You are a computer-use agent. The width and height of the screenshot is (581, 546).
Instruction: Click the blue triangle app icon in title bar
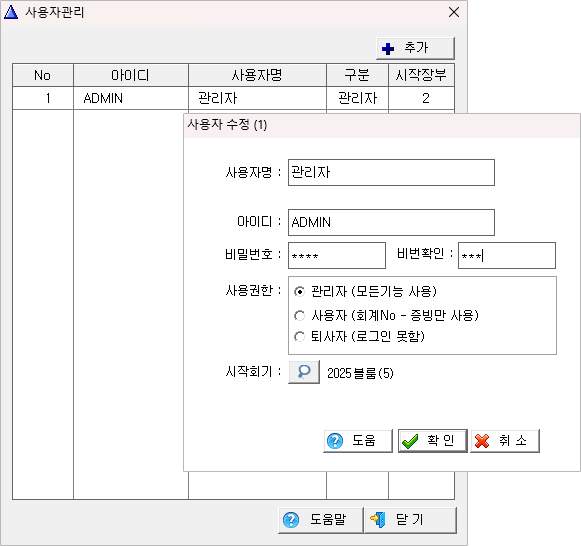pyautogui.click(x=11, y=12)
